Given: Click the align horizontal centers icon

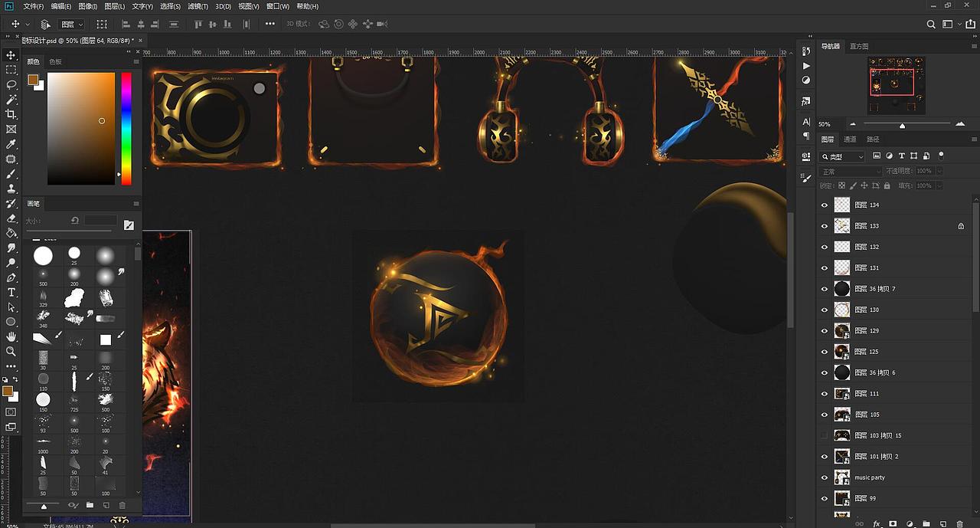Looking at the screenshot, I should tap(142, 25).
